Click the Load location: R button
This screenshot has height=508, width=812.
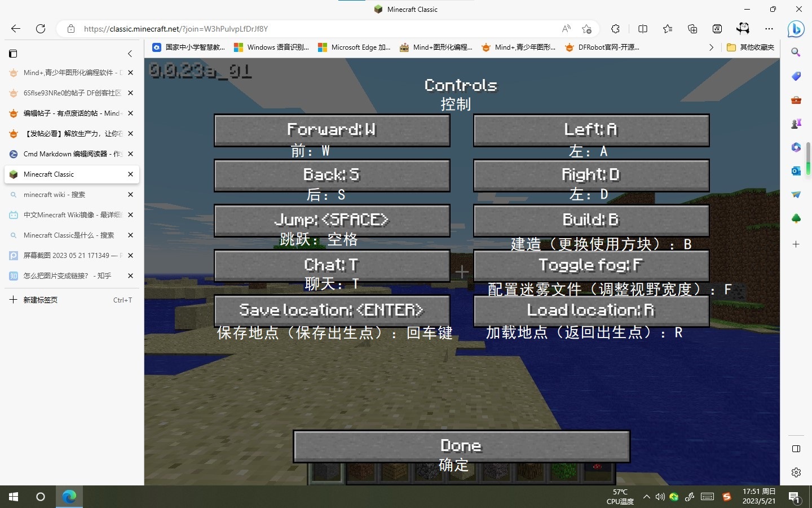pyautogui.click(x=591, y=310)
